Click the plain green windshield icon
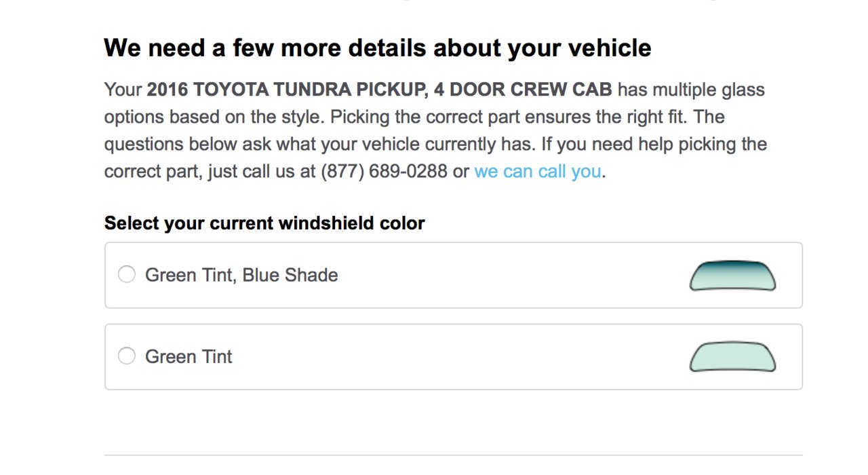 [x=732, y=357]
